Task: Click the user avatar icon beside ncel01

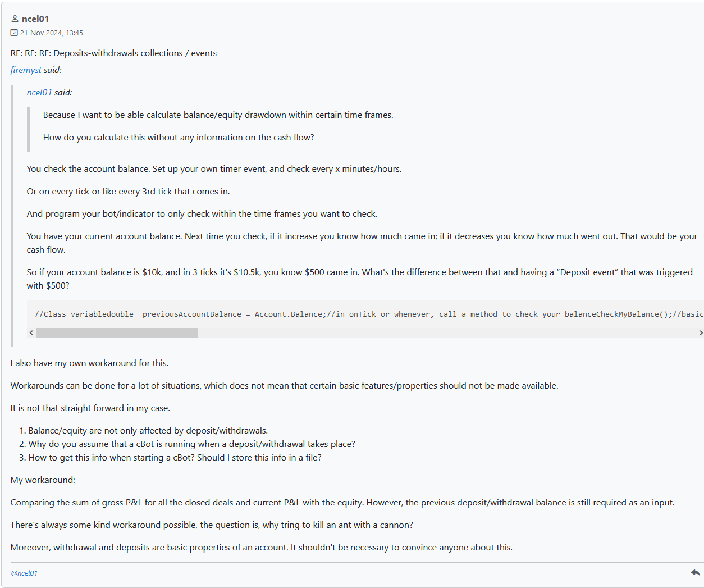Action: click(x=15, y=19)
